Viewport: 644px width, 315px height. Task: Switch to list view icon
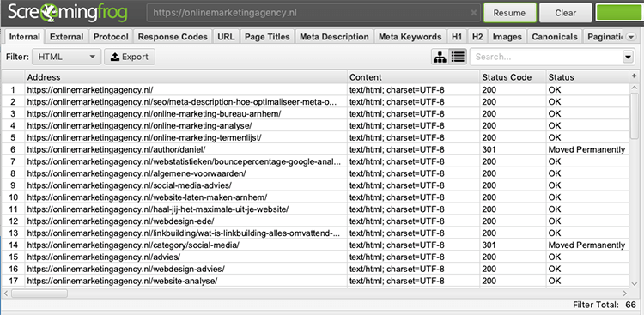tap(458, 58)
